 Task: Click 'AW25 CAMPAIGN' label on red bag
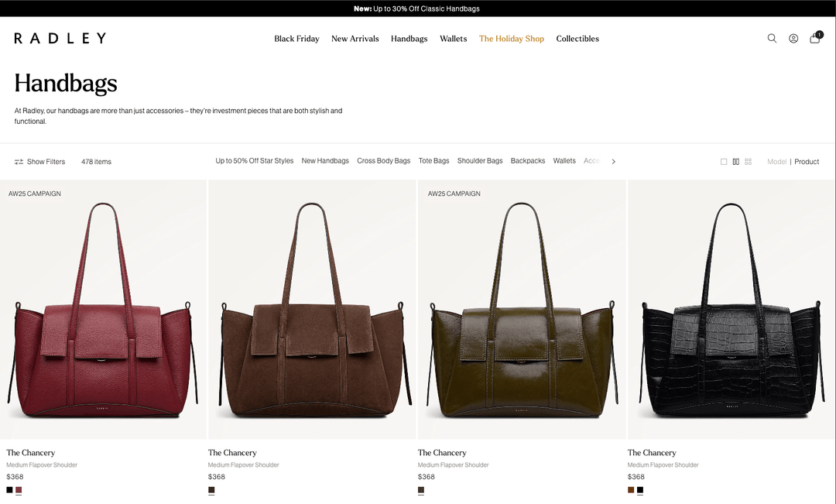[35, 194]
